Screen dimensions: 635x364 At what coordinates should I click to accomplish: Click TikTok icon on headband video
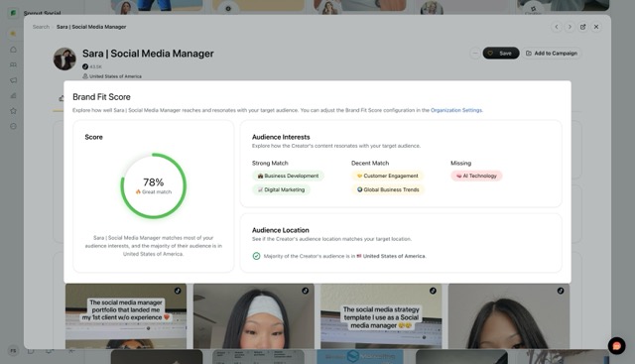[x=305, y=291]
